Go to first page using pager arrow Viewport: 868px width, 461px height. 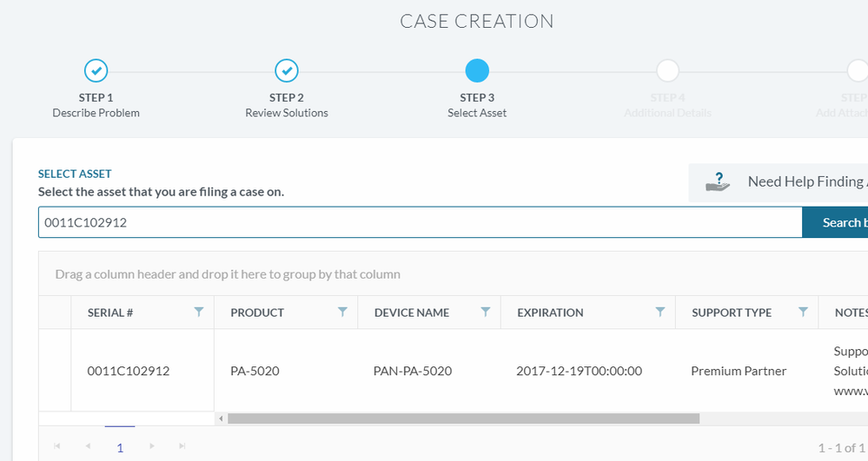57,446
